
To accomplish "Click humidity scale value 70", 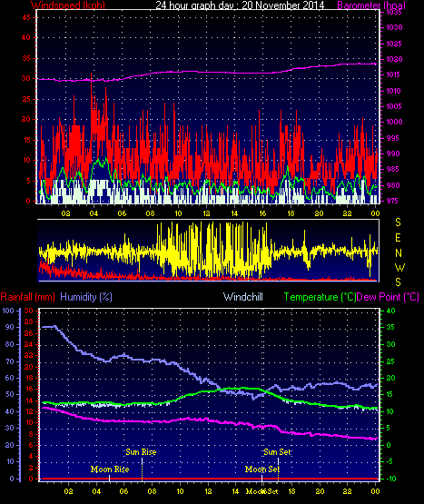I will (10, 361).
